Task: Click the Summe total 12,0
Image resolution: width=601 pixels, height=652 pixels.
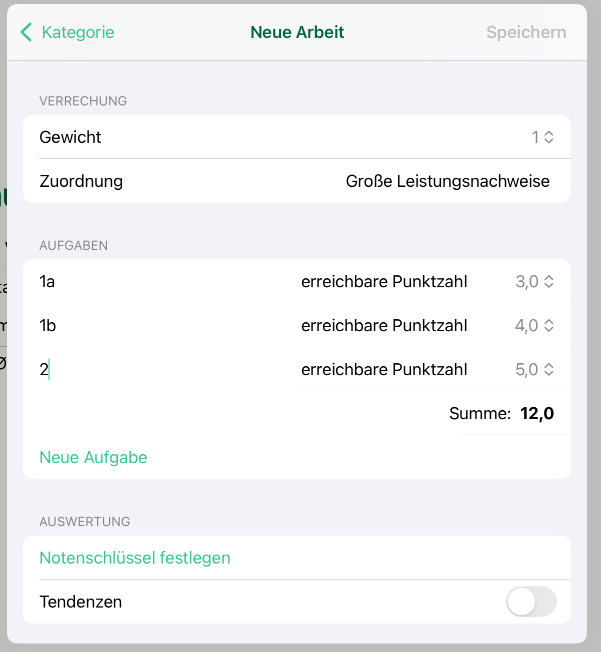Action: [537, 413]
